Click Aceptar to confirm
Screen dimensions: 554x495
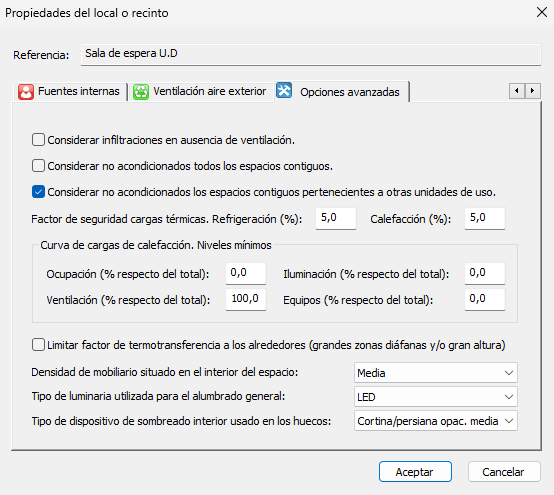click(x=415, y=472)
